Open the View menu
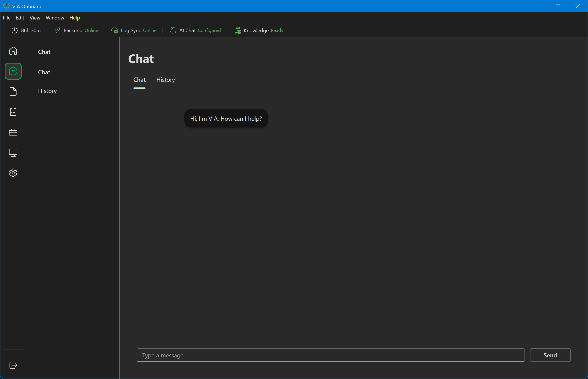Viewport: 588px width, 379px height. tap(35, 18)
